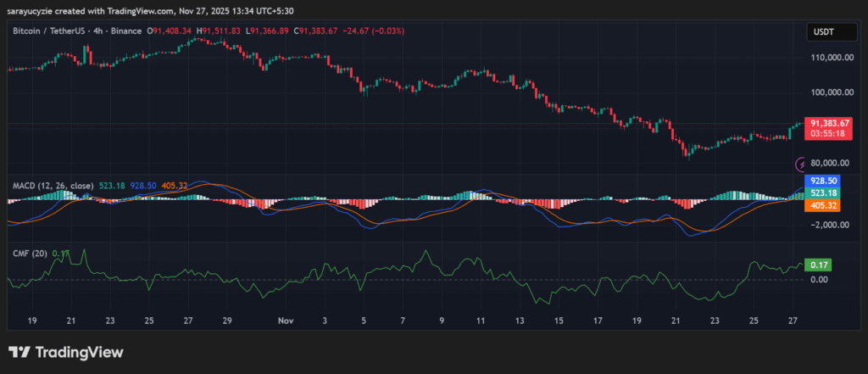Click the red current price label 91,383.67

coord(830,124)
